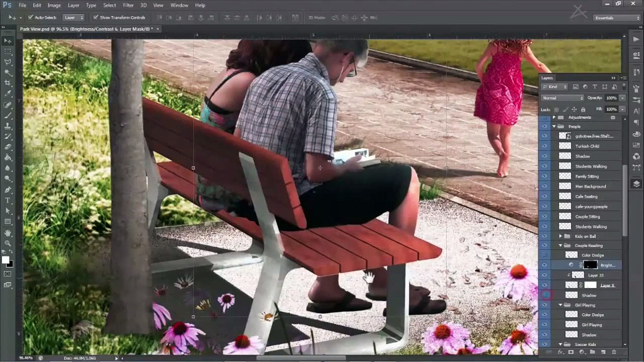
Task: Lock all padlock icon
Action: (583, 109)
